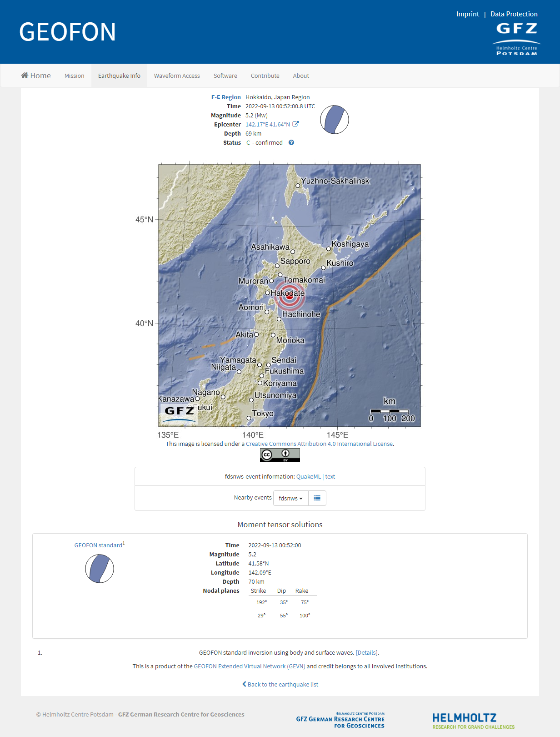Open the Waveform Access menu
This screenshot has width=560, height=737.
(177, 76)
